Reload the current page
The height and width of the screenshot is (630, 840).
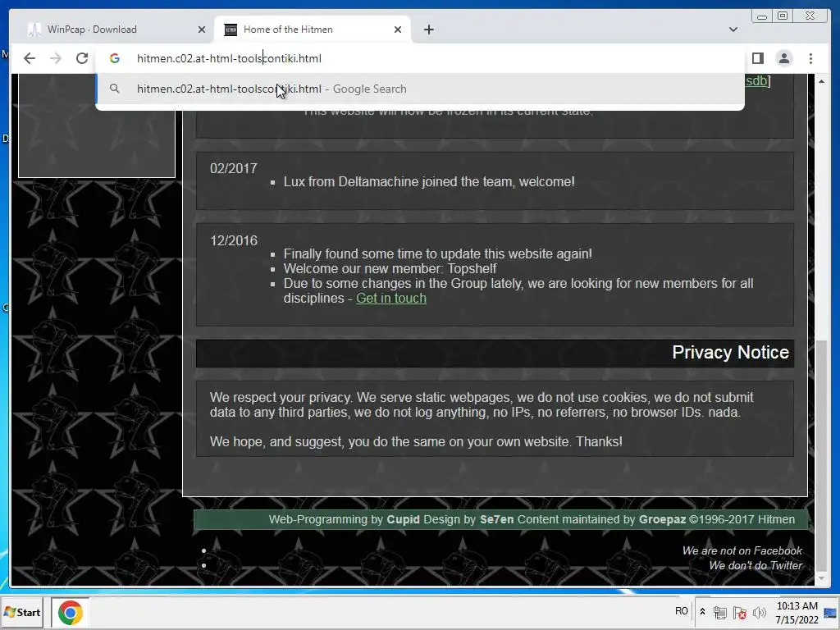point(82,58)
